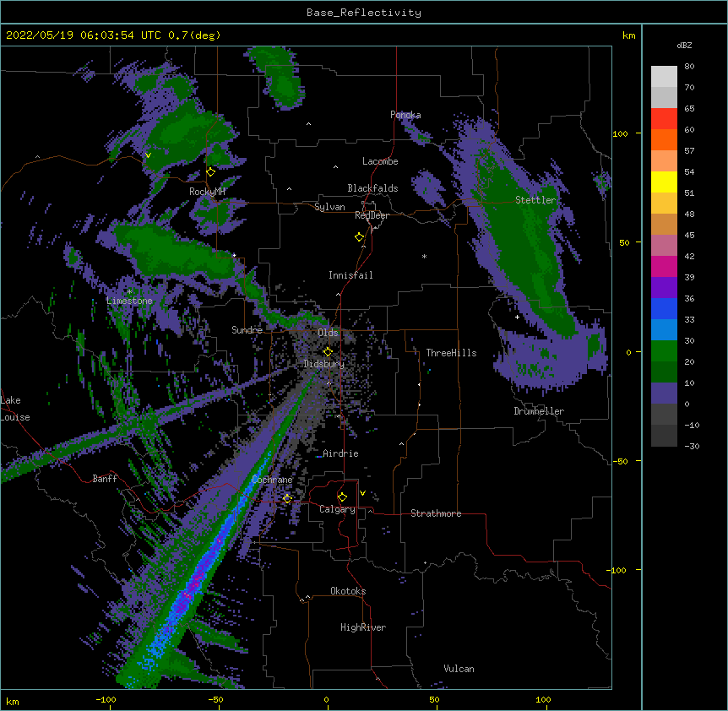Screen dimensions: 728x711
Task: Click the Didsbury city label
Action: pyautogui.click(x=324, y=364)
